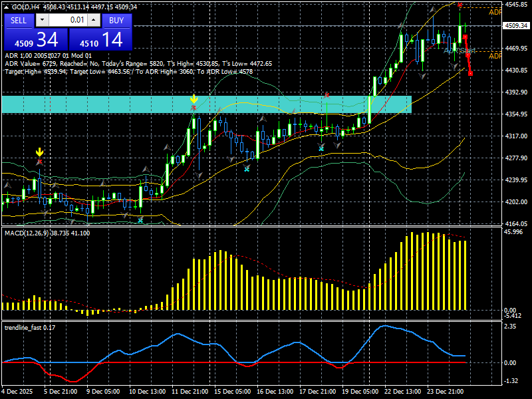Click the 15 Dec 05:00 time label
This screenshot has height=399, width=532.
pyautogui.click(x=232, y=391)
